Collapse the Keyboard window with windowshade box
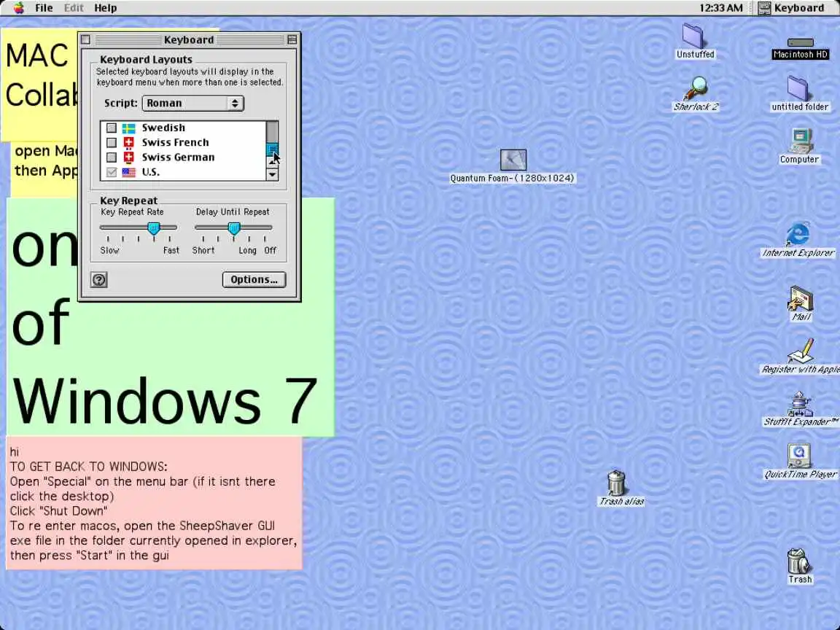 pyautogui.click(x=292, y=40)
